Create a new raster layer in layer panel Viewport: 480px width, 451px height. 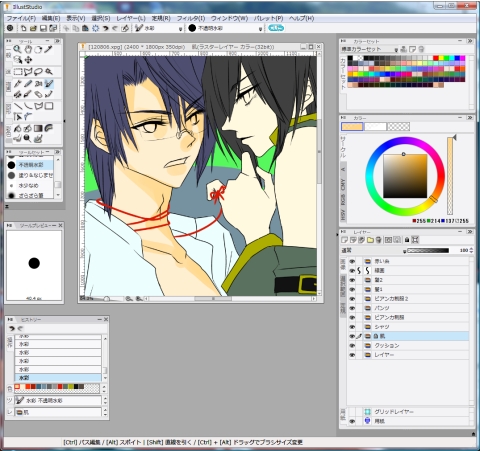pos(345,240)
